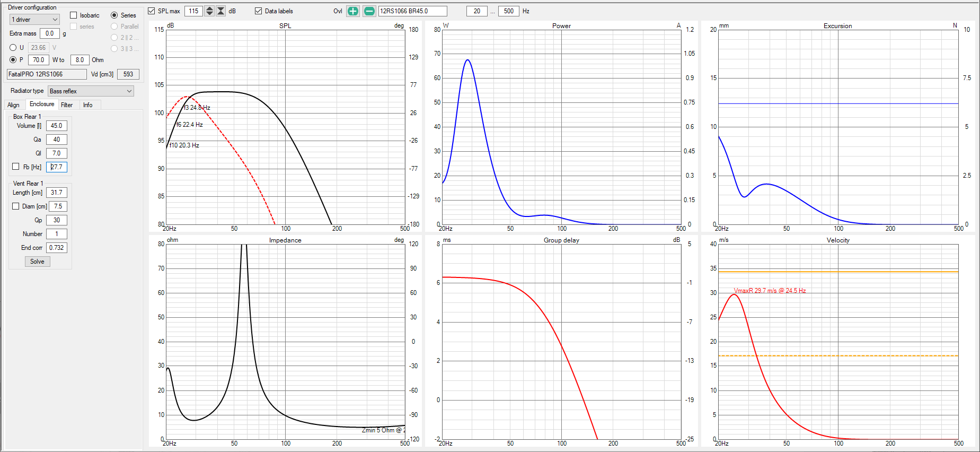This screenshot has width=980, height=452.
Task: Click the f10 20.3 Hz label
Action: (x=184, y=145)
